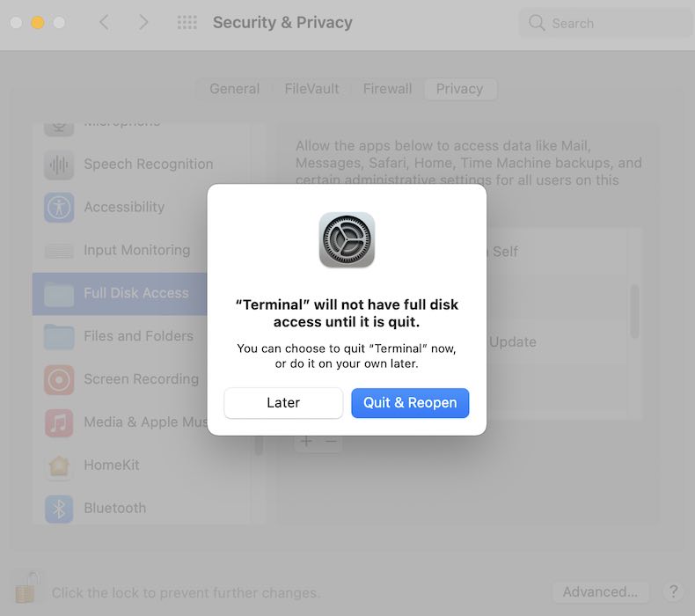This screenshot has height=616, width=695.
Task: Select the Screen Recording icon
Action: pyautogui.click(x=59, y=379)
